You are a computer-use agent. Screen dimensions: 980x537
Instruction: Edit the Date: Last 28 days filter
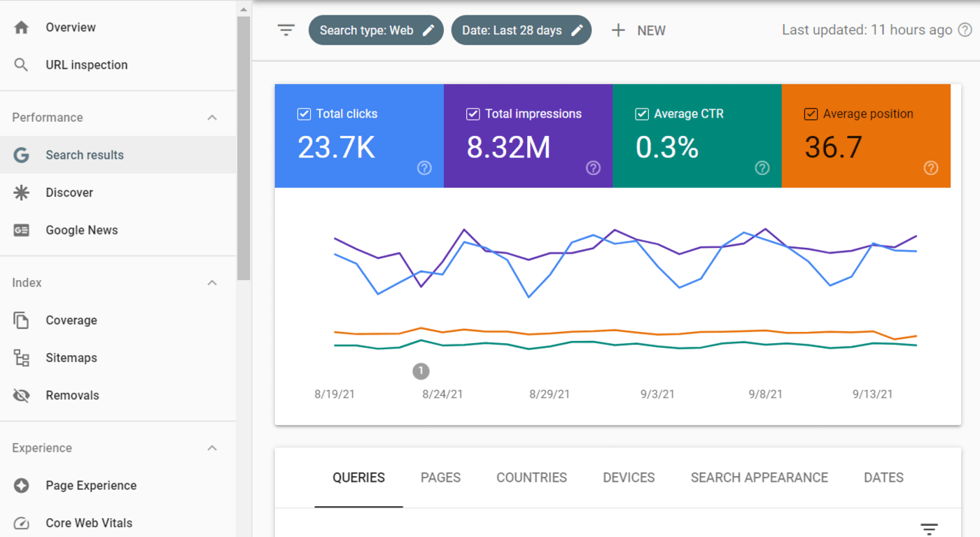tap(577, 30)
